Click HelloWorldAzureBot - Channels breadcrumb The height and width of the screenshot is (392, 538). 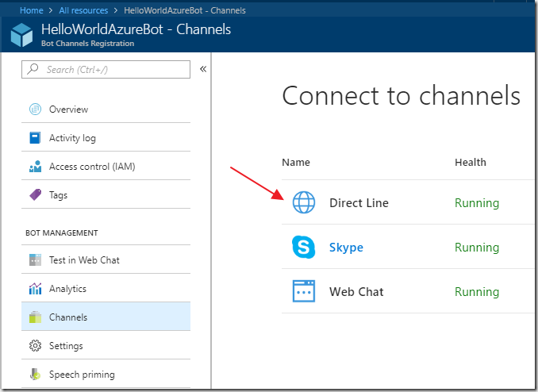tap(185, 10)
